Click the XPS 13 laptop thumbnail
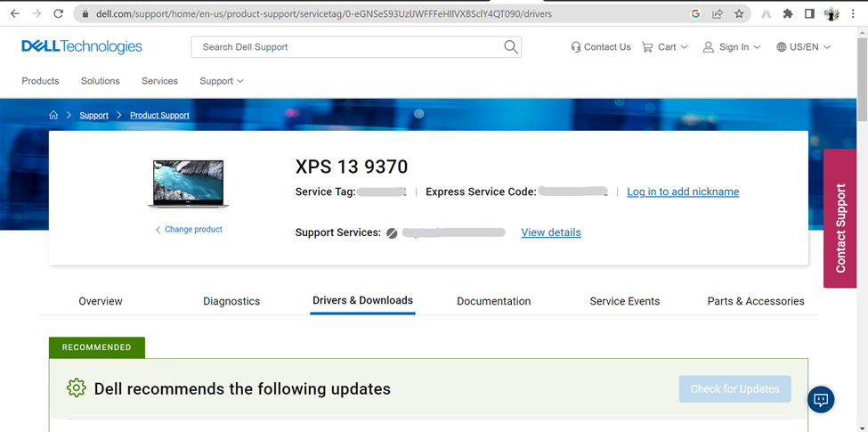 188,183
